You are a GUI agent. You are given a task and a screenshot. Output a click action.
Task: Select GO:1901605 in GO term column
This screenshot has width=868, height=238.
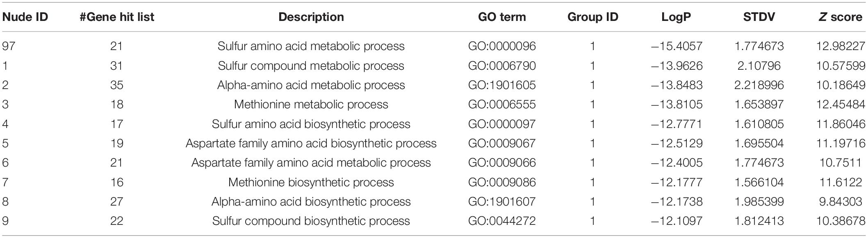[x=502, y=85]
